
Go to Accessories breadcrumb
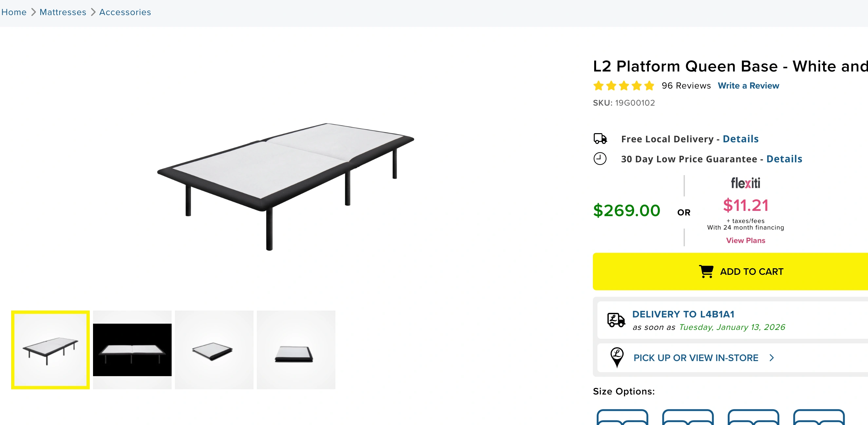pyautogui.click(x=125, y=12)
